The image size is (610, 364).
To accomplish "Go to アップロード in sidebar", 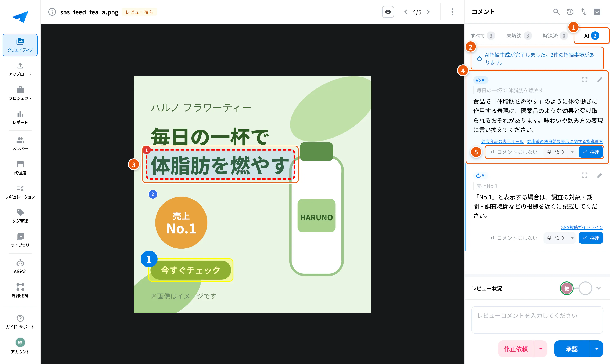I will (x=20, y=69).
